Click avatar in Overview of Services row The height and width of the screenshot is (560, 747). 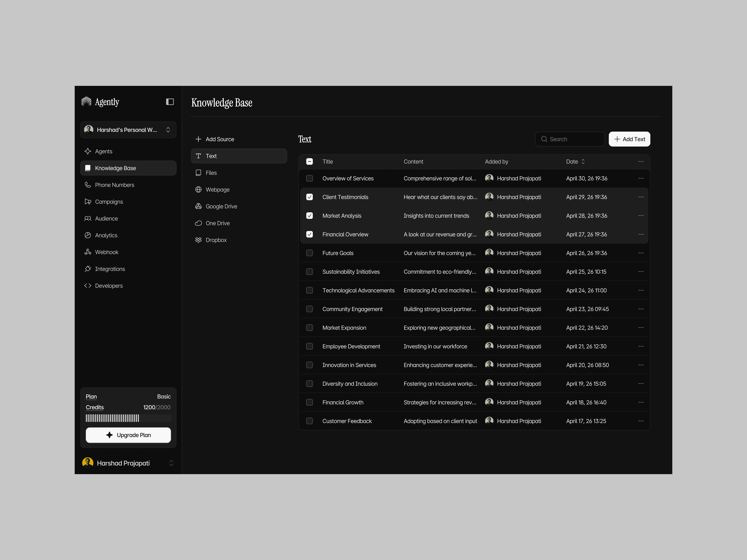click(x=489, y=178)
